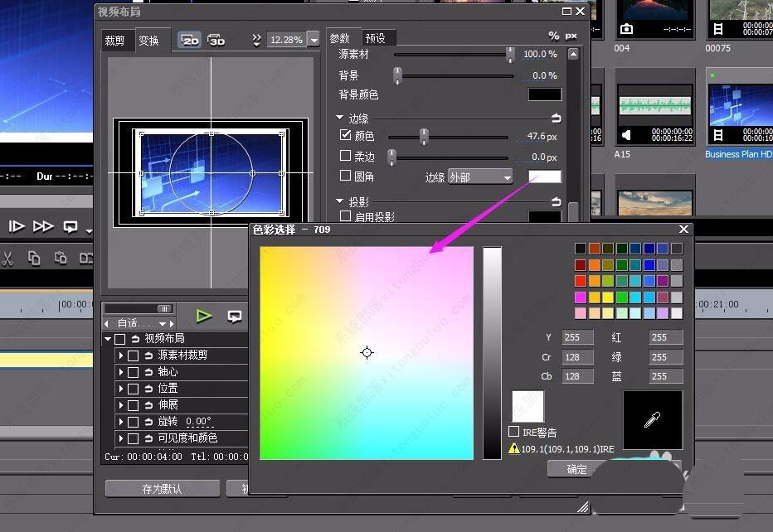
Task: Collapse the 视频布局 tree node
Action: 108,339
